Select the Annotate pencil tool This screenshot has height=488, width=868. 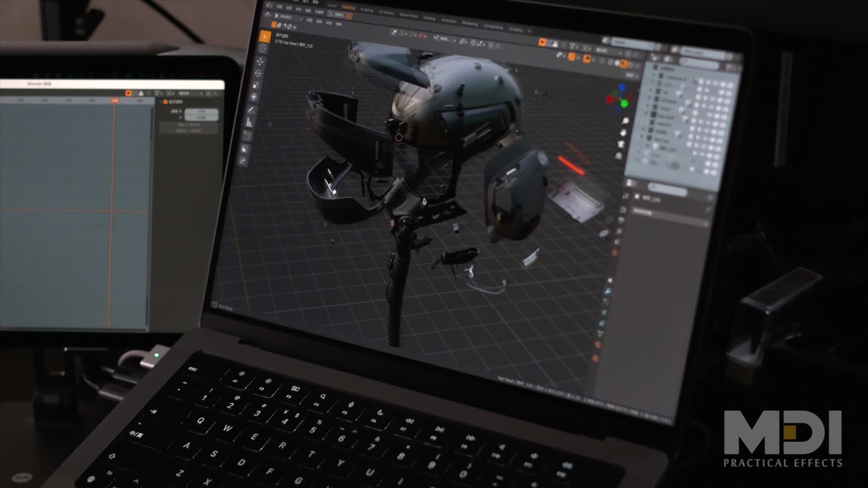click(x=251, y=110)
